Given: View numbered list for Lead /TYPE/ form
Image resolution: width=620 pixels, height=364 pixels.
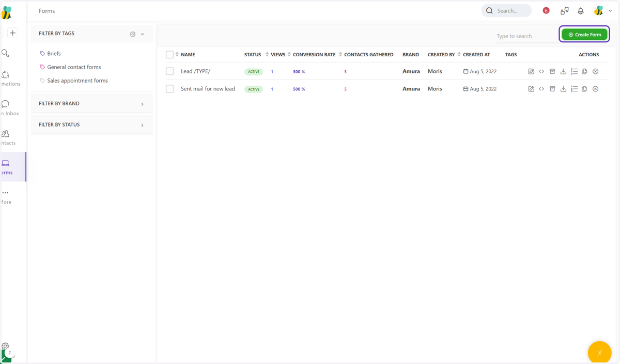Looking at the screenshot, I should point(574,72).
